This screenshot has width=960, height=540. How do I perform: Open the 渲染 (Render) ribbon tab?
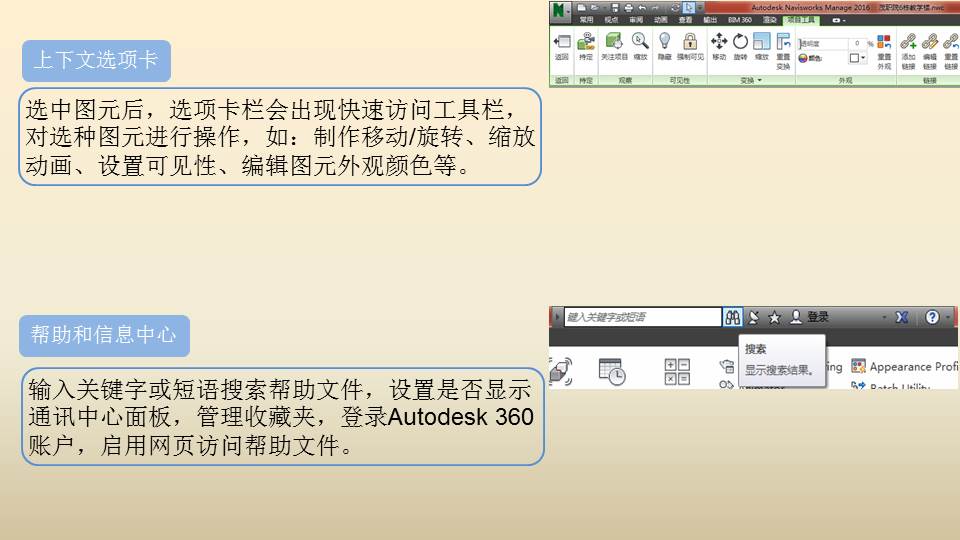point(770,20)
